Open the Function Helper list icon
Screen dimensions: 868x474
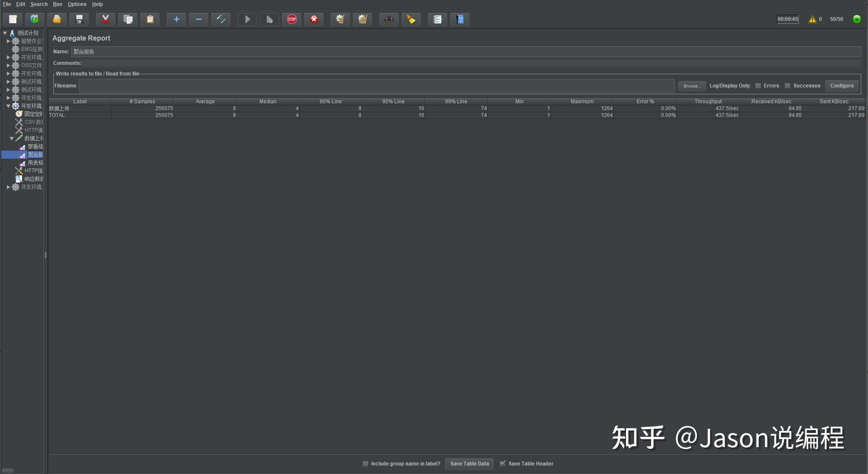tap(437, 19)
